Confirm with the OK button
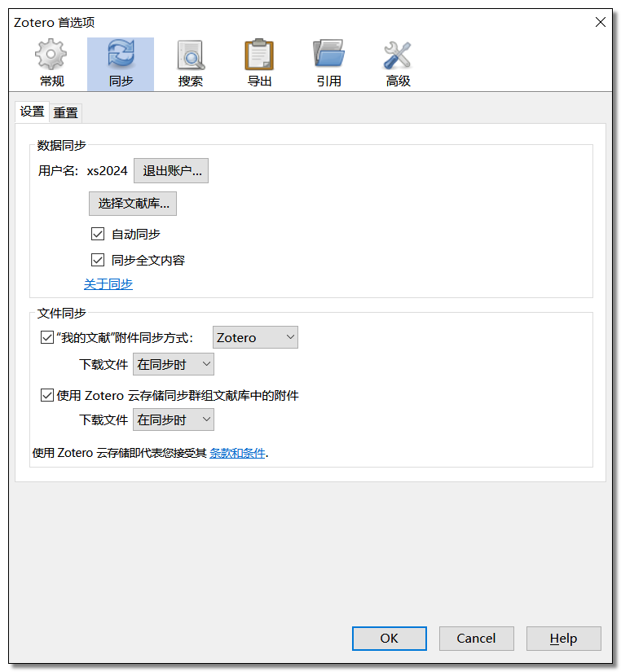The width and height of the screenshot is (621, 672). click(x=390, y=638)
